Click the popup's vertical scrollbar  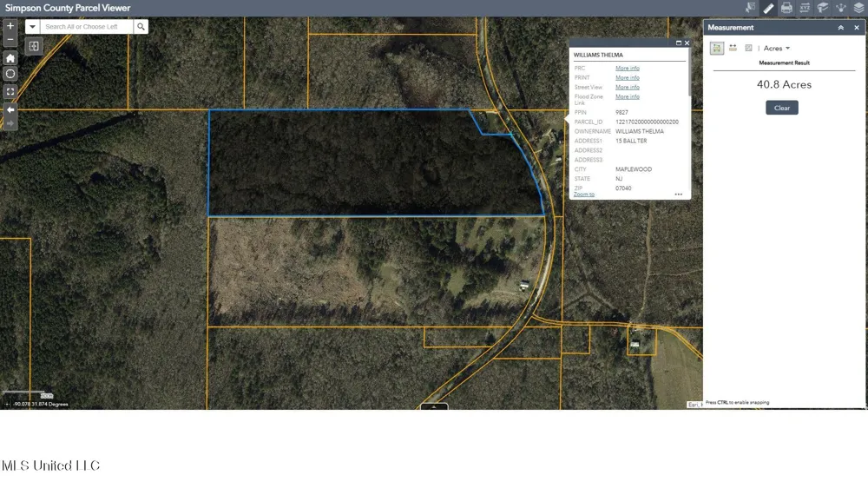point(689,73)
